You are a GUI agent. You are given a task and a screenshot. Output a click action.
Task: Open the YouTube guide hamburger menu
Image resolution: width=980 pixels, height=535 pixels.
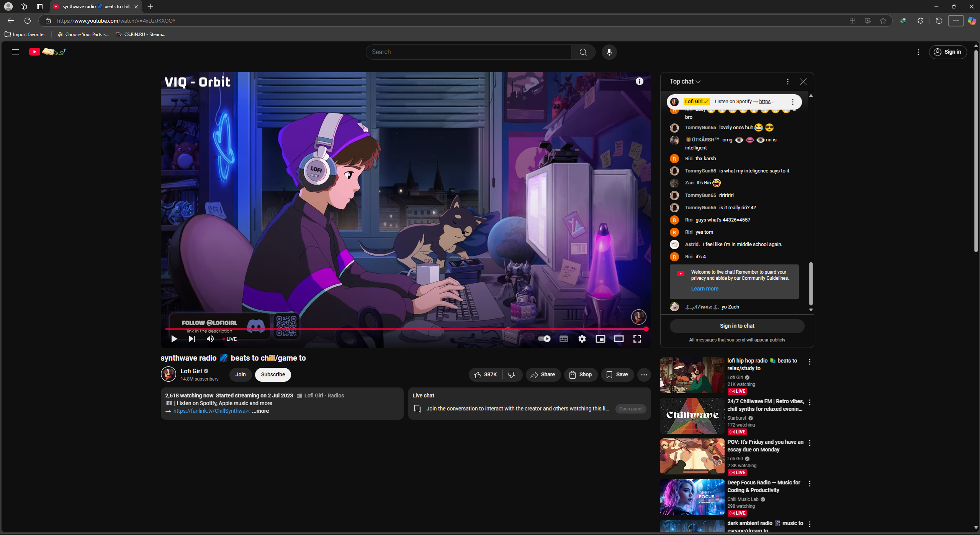(x=15, y=52)
